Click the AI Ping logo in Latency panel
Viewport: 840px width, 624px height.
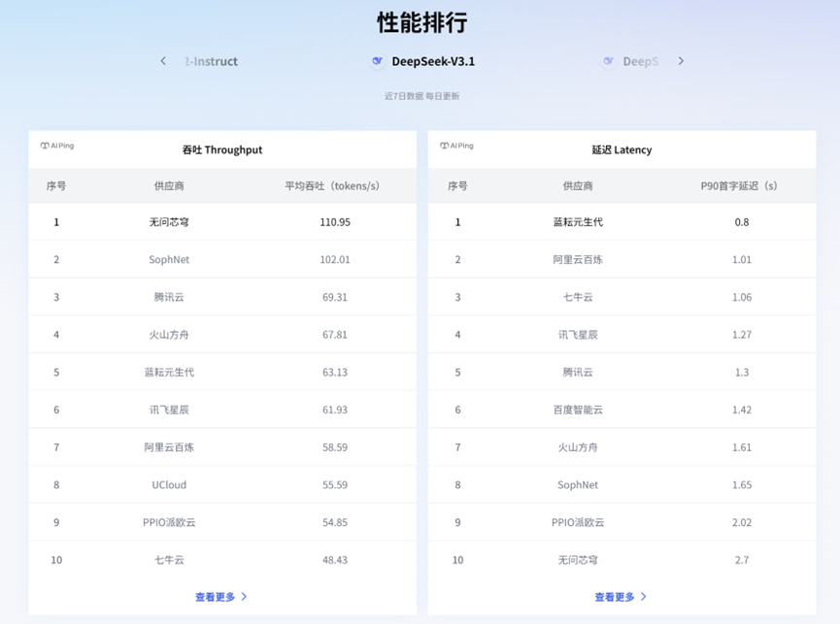(457, 146)
